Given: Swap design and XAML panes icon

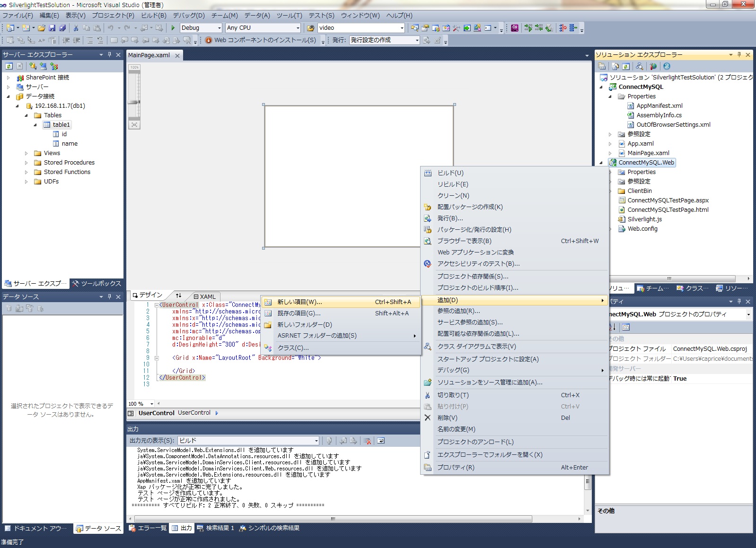Looking at the screenshot, I should coord(178,295).
